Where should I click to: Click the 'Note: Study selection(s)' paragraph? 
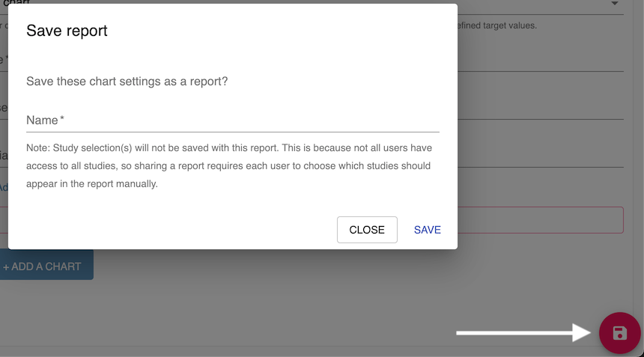tap(229, 166)
